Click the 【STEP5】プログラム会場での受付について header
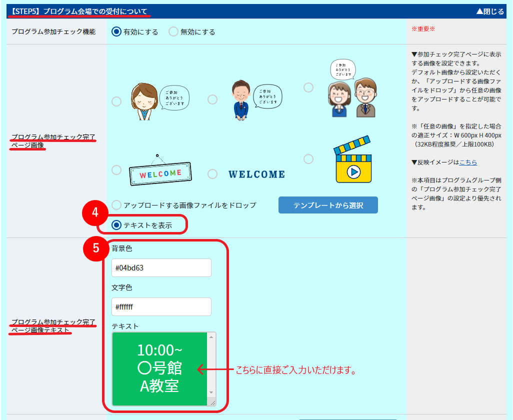513x420 pixels. [x=79, y=11]
